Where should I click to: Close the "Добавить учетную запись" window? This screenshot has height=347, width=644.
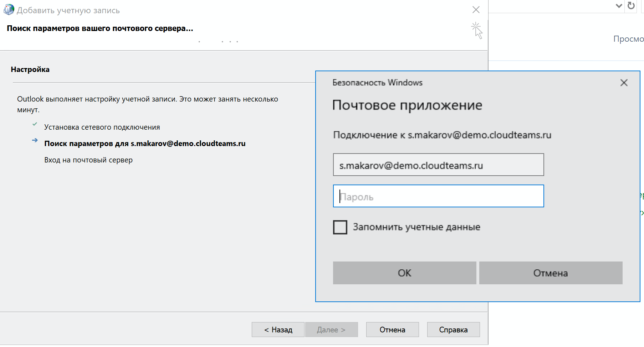[476, 10]
